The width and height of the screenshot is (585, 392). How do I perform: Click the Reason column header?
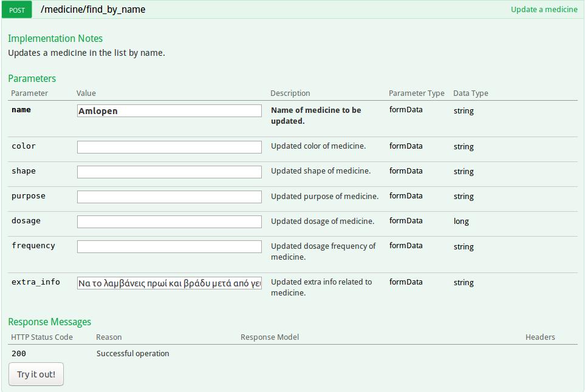point(109,337)
